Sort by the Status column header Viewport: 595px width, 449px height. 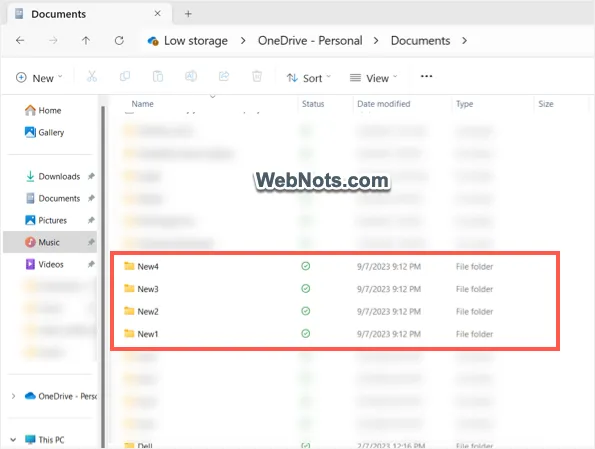313,104
